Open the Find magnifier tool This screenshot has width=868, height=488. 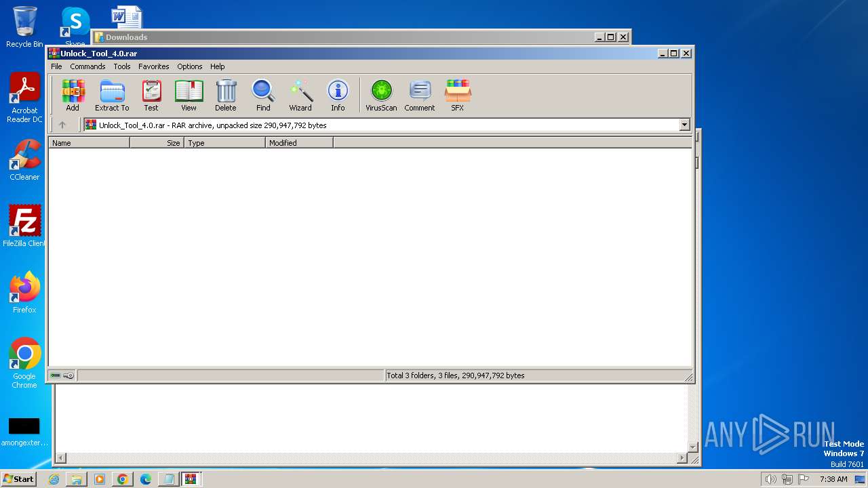[x=263, y=95]
